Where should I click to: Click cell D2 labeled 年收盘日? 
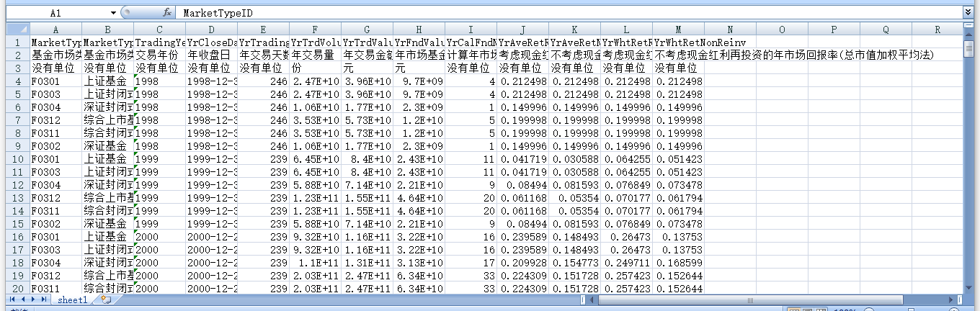click(211, 55)
